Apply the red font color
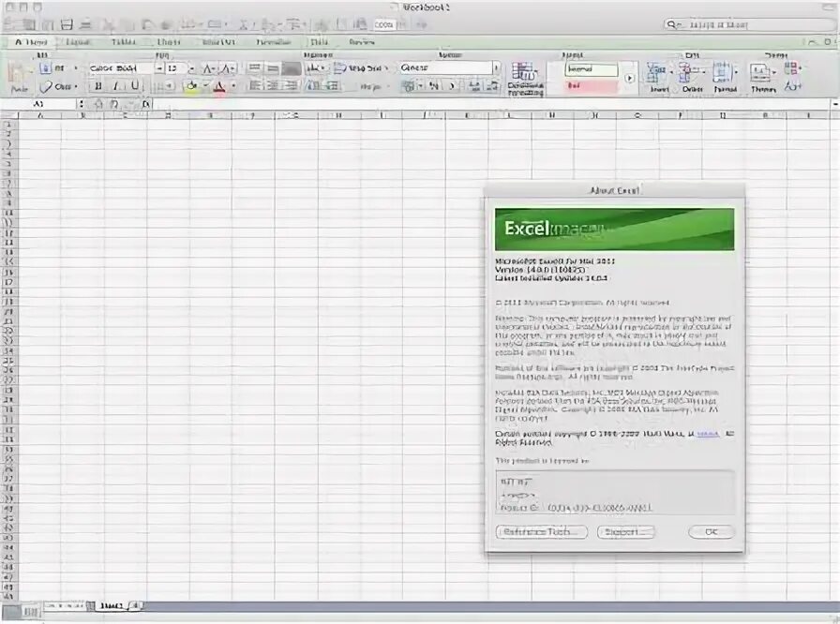 219,85
